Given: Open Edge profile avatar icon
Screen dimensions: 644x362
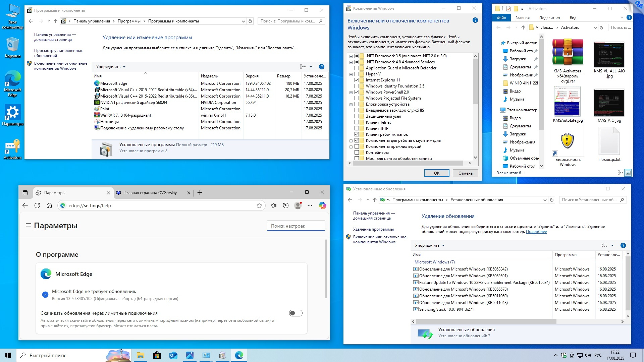Looking at the screenshot, I should pos(298,205).
